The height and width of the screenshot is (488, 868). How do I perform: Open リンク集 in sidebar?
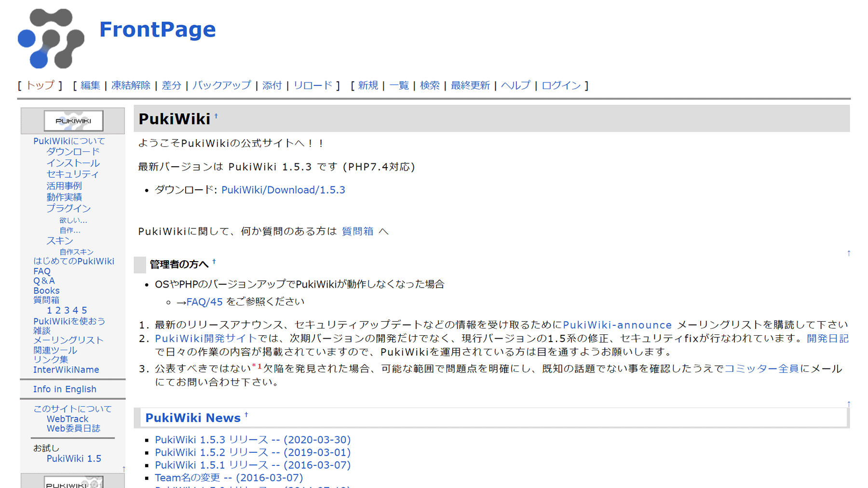[x=51, y=359]
